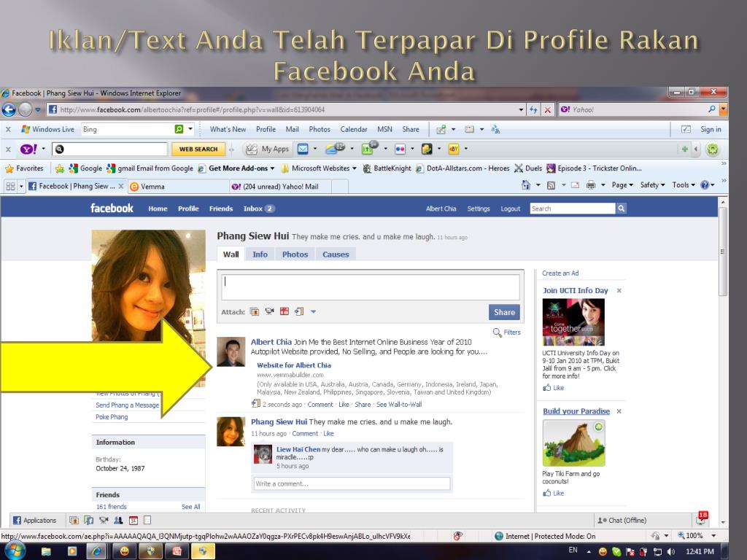Open the Page menu dropdown

(x=622, y=184)
